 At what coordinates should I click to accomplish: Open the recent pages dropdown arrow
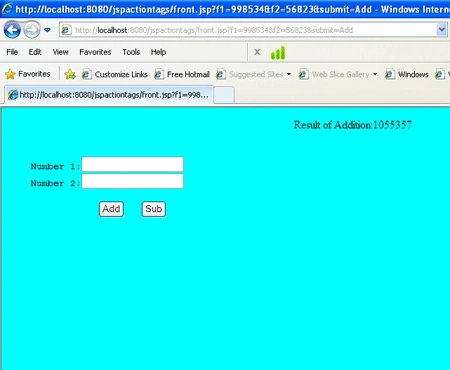tap(47, 30)
